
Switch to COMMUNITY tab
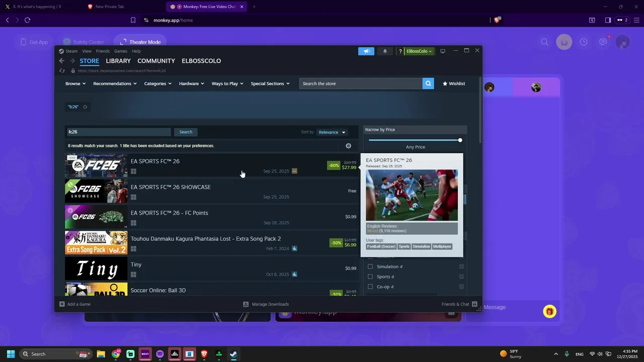click(156, 61)
